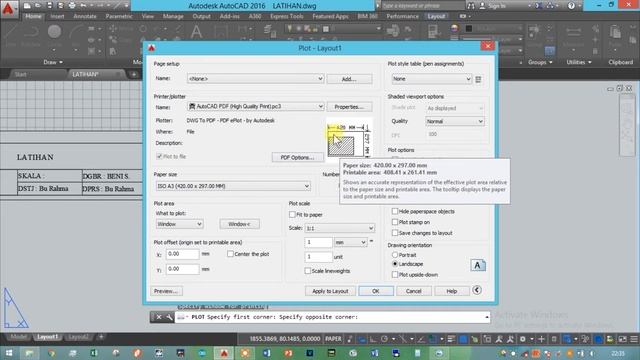Image resolution: width=640 pixels, height=360 pixels.
Task: Toggle lineweight display in the status bar
Action: [451, 339]
